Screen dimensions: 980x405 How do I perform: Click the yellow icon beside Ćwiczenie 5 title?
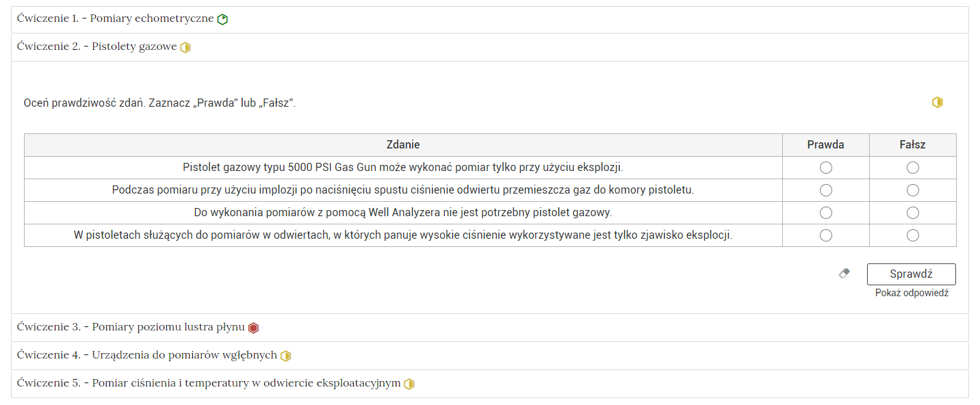click(409, 384)
